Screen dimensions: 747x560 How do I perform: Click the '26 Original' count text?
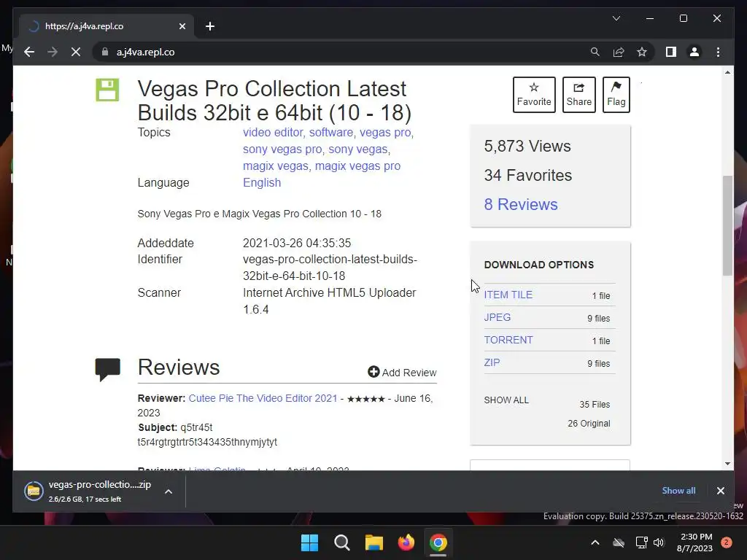tap(589, 424)
